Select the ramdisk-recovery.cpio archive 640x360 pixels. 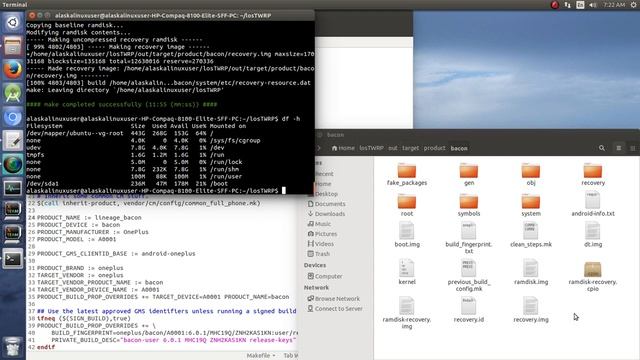point(593,276)
